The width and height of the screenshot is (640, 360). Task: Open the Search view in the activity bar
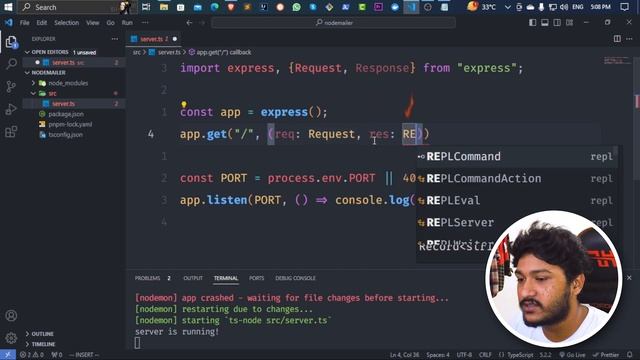click(x=11, y=64)
